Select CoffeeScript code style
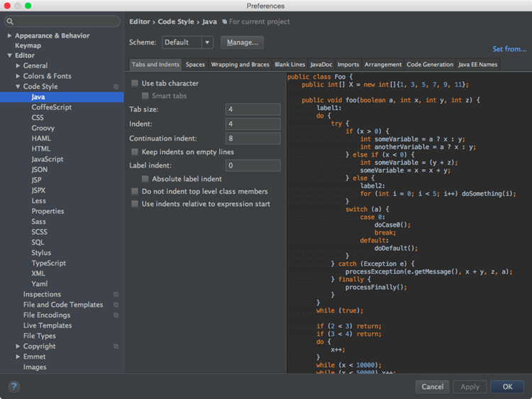532x399 pixels. (52, 107)
